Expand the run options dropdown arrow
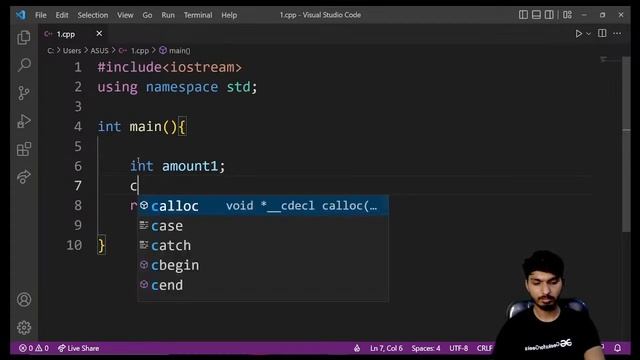Screen dimensions: 640x360 (x=589, y=34)
